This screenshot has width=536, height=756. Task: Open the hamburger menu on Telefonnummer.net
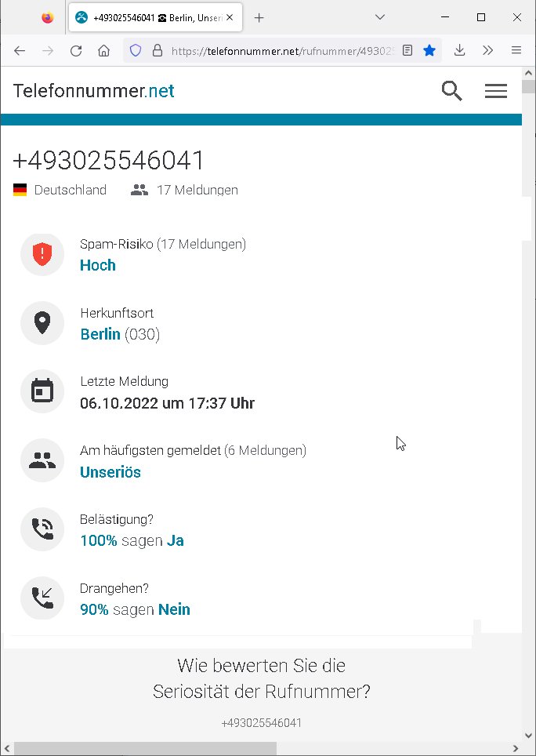click(x=495, y=91)
